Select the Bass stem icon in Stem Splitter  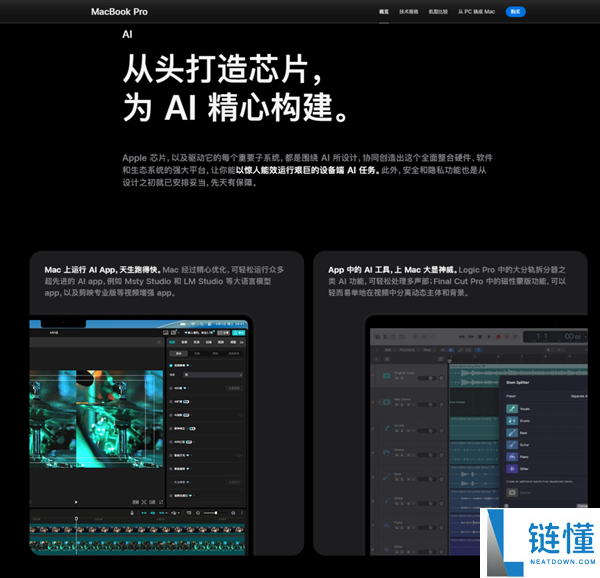512,433
